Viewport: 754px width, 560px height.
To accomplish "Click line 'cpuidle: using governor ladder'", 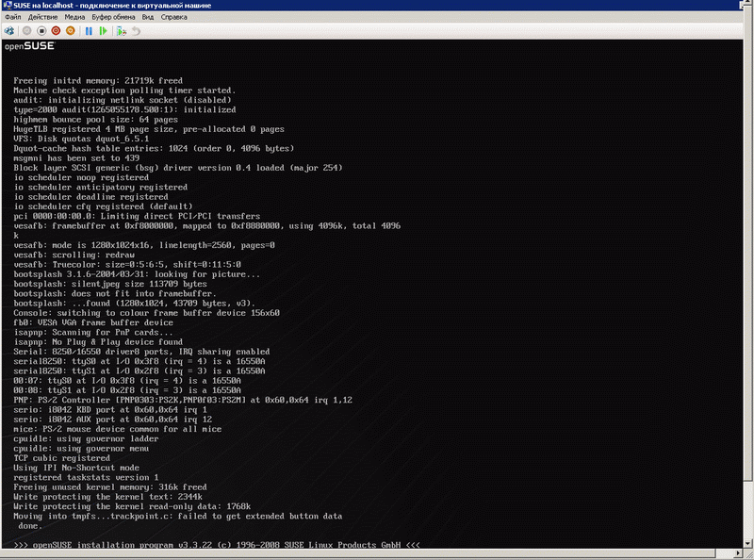I will point(86,438).
